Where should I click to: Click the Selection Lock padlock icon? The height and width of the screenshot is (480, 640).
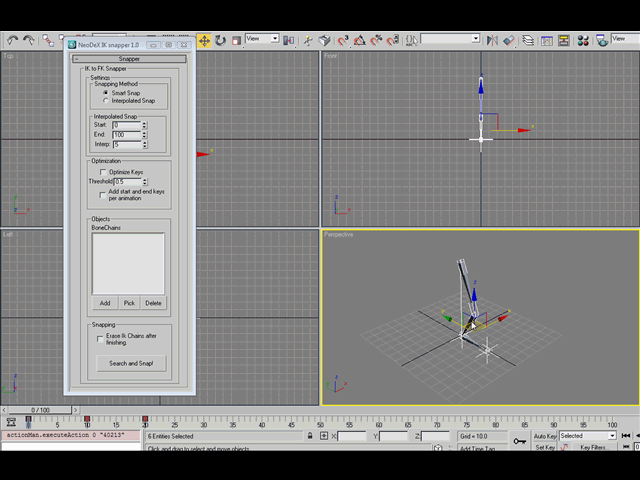pyautogui.click(x=310, y=436)
